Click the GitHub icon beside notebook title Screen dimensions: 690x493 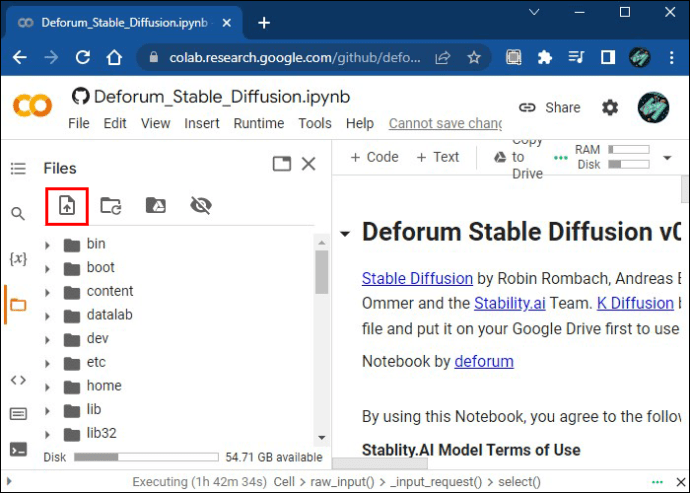(x=81, y=96)
